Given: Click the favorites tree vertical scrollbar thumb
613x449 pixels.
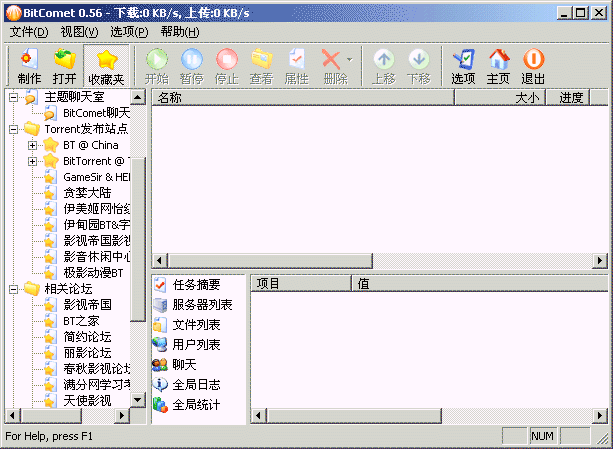Looking at the screenshot, I should click(x=138, y=239).
